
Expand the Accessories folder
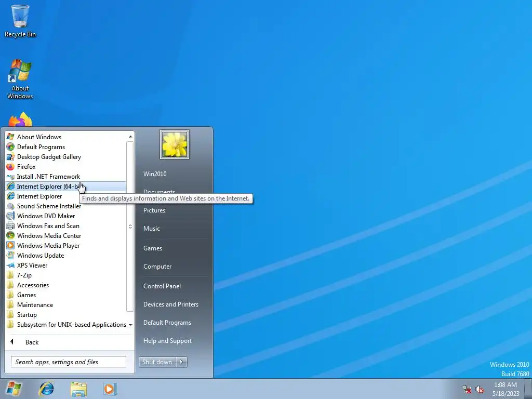click(x=65, y=285)
